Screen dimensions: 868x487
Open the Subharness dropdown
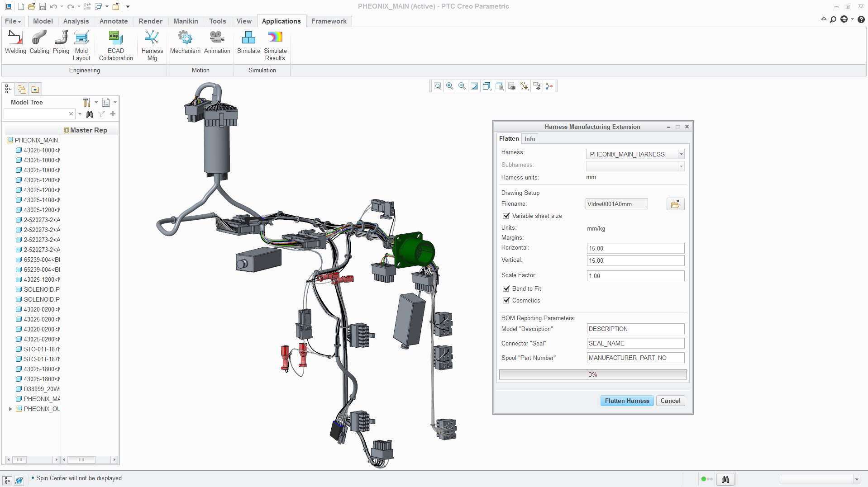(x=681, y=166)
